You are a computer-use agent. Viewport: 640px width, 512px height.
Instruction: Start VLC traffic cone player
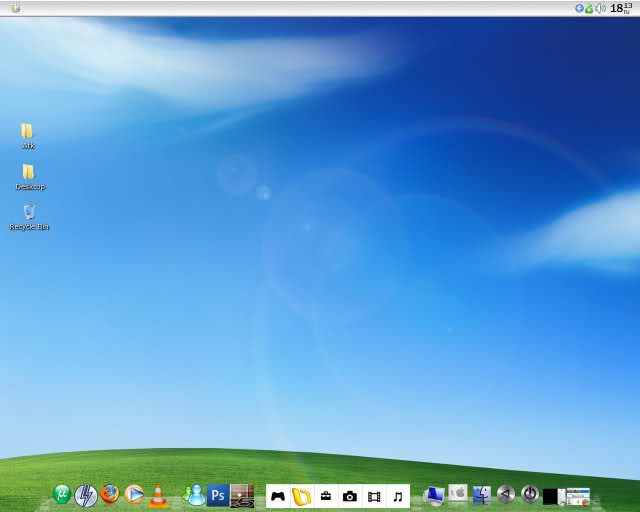pyautogui.click(x=158, y=496)
